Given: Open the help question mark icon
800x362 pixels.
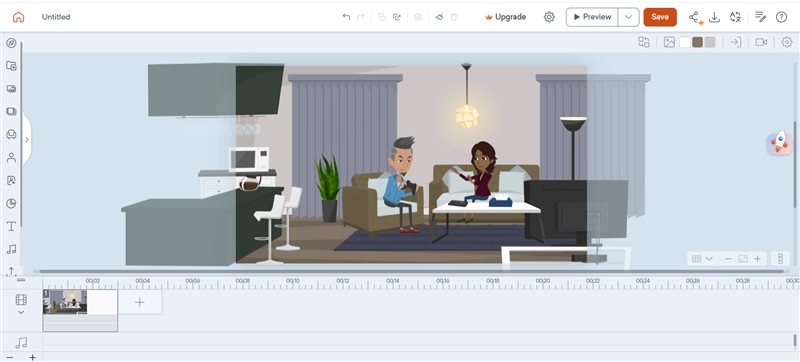Looking at the screenshot, I should click(x=781, y=17).
